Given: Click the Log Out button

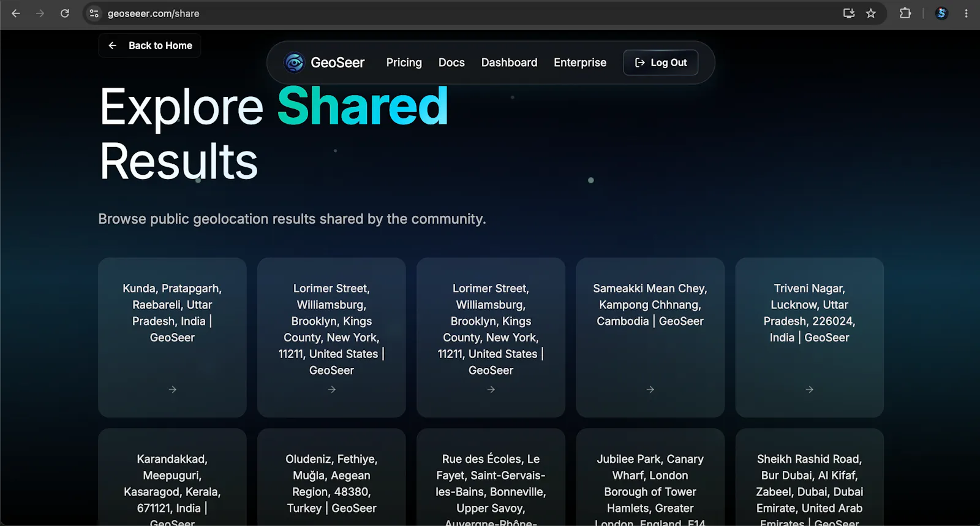Looking at the screenshot, I should point(661,63).
